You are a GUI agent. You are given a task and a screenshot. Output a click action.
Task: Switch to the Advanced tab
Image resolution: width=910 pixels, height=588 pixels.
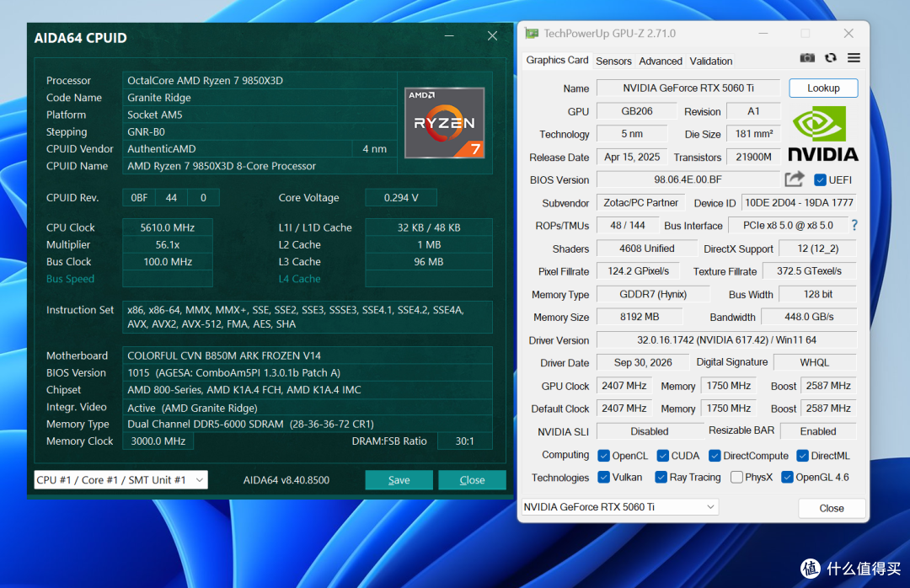coord(661,61)
